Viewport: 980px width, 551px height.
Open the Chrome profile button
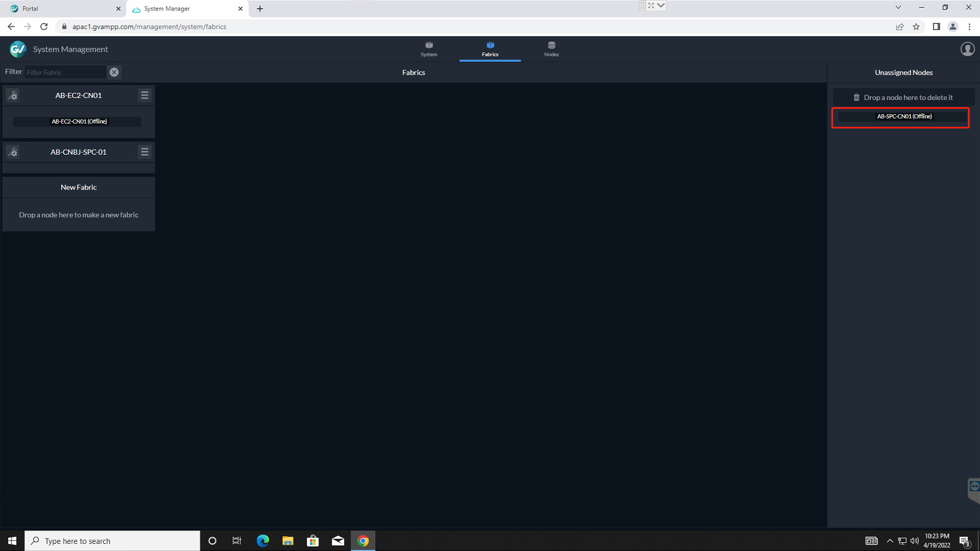point(953,27)
